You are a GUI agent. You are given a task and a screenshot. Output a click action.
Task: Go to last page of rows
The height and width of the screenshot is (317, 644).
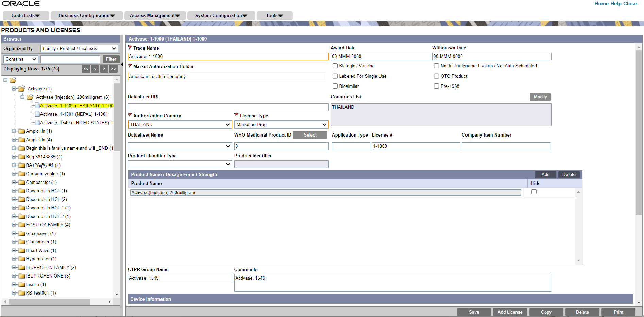coord(113,69)
